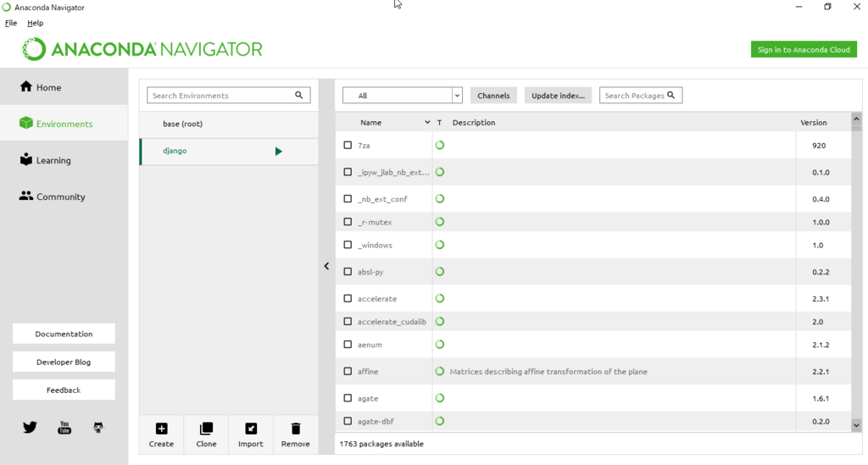This screenshot has width=868, height=465.
Task: Click version 920 of 7za
Action: [x=819, y=146]
